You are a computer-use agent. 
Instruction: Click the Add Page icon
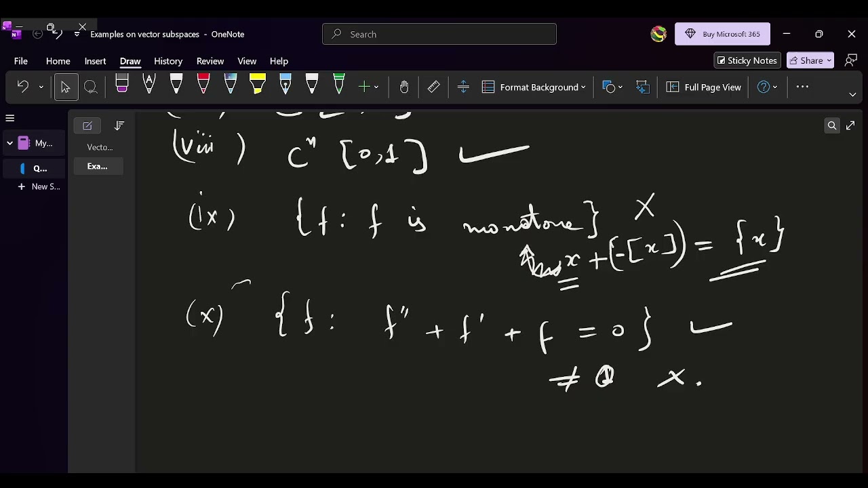(87, 125)
